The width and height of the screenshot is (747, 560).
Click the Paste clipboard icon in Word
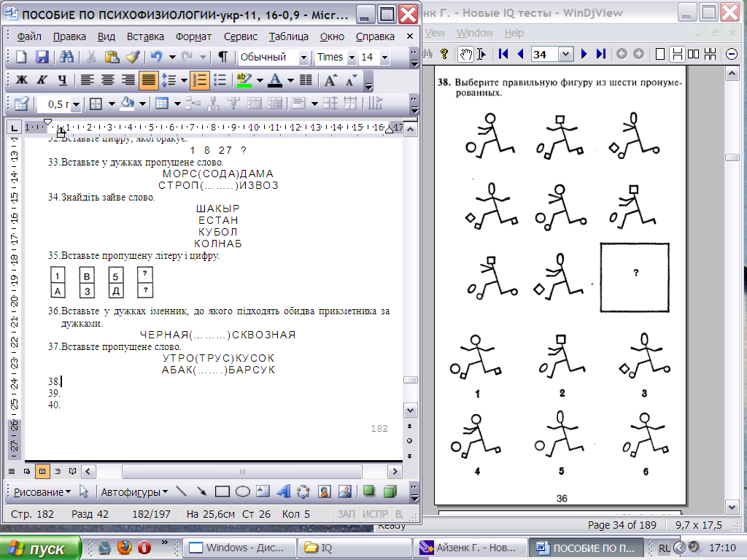pos(112,57)
